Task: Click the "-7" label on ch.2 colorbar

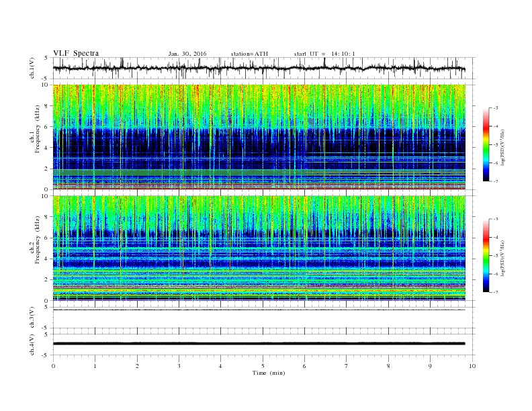Action: (x=496, y=292)
